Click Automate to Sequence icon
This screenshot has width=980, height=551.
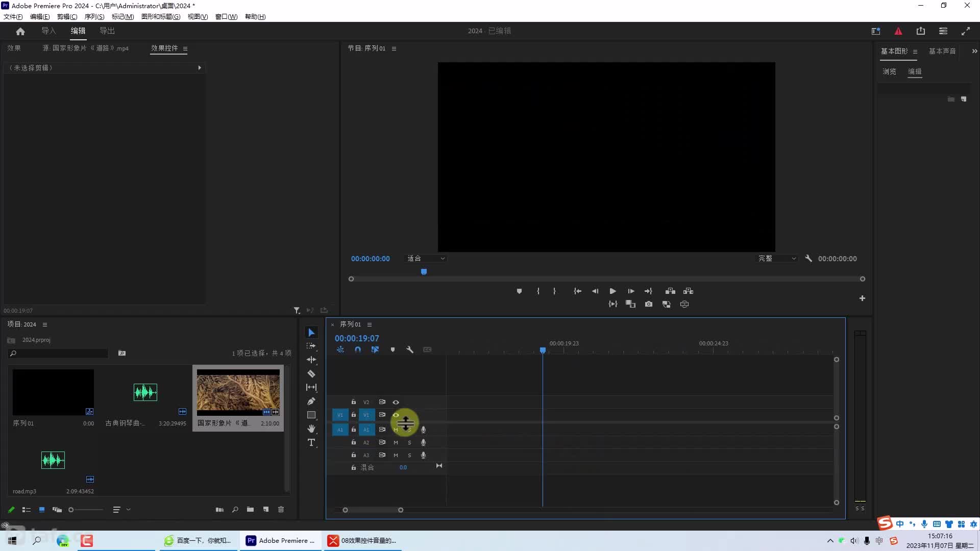pyautogui.click(x=219, y=509)
